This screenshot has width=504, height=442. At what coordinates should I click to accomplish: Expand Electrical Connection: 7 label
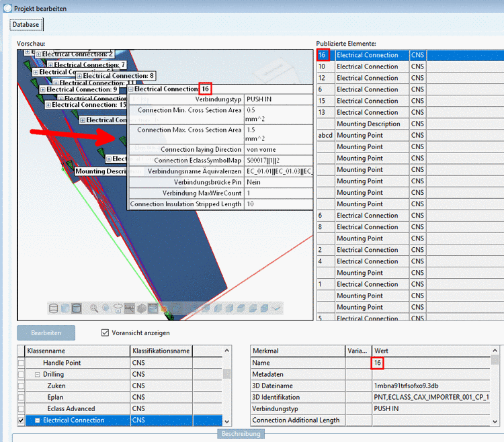click(50, 65)
